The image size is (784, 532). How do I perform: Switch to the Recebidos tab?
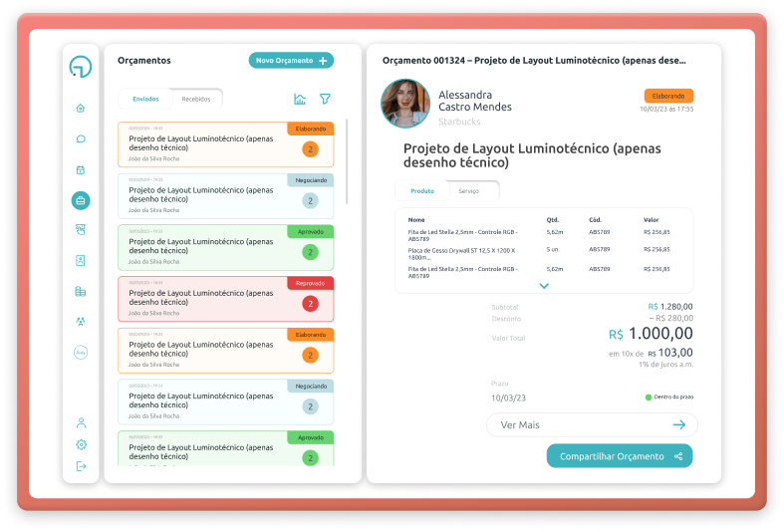pyautogui.click(x=196, y=99)
